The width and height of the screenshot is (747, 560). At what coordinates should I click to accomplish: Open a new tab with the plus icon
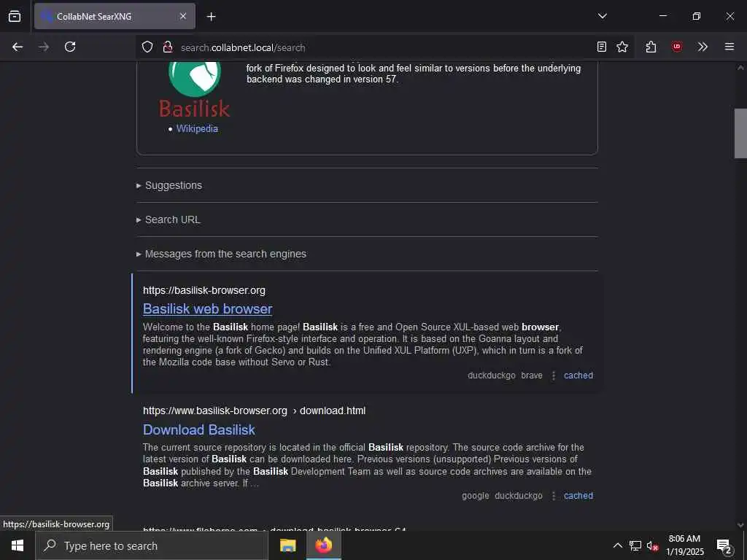point(211,17)
